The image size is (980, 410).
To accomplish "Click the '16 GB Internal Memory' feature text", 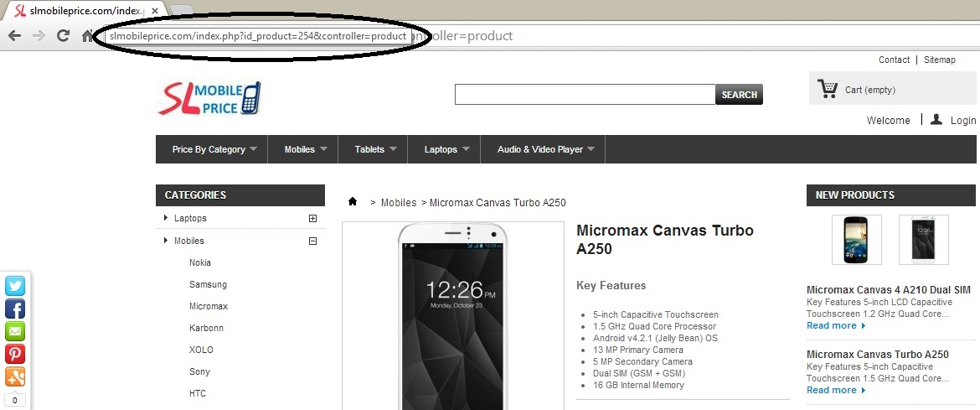I will pyautogui.click(x=639, y=385).
